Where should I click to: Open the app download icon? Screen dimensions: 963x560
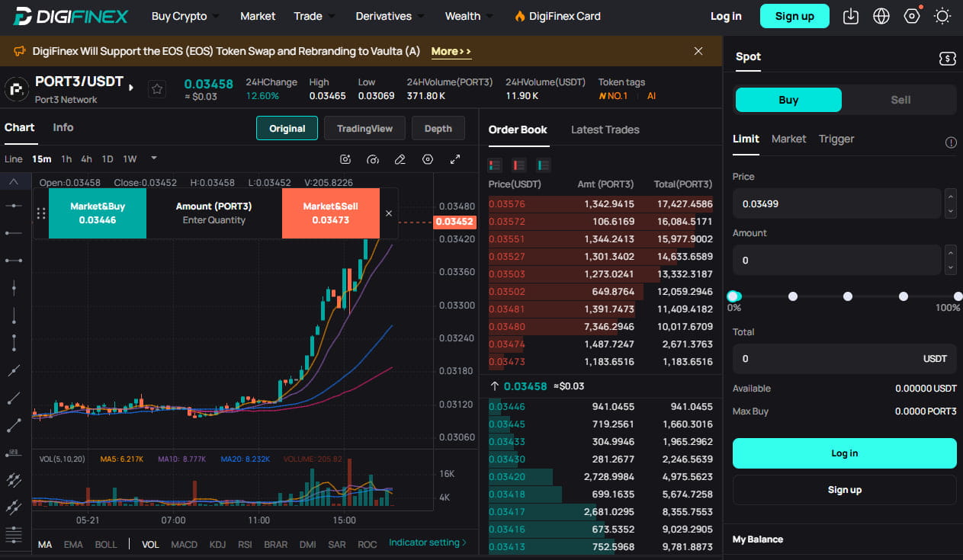pos(851,16)
